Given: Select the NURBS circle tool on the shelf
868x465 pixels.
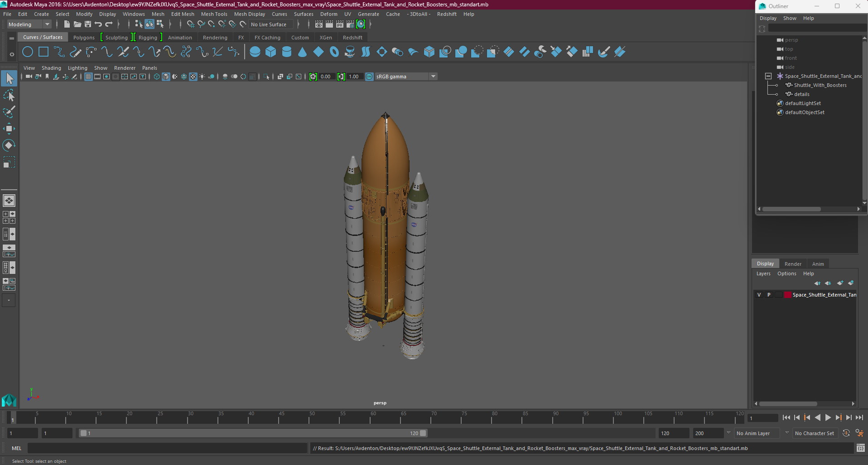Looking at the screenshot, I should (x=28, y=52).
